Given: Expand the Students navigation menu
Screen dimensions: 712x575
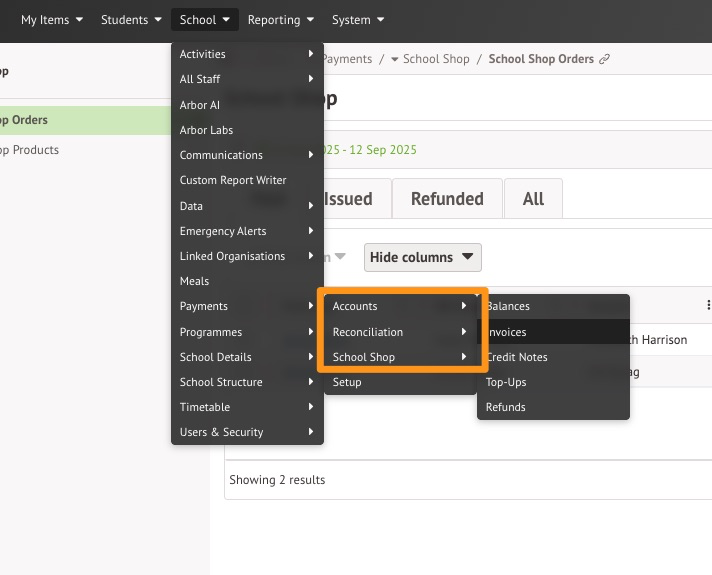Looking at the screenshot, I should pyautogui.click(x=131, y=20).
